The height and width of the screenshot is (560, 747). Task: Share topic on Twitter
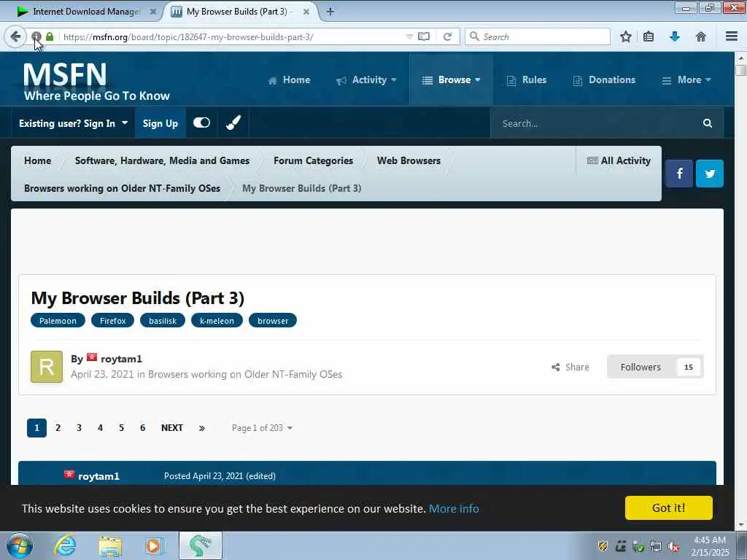pos(710,174)
